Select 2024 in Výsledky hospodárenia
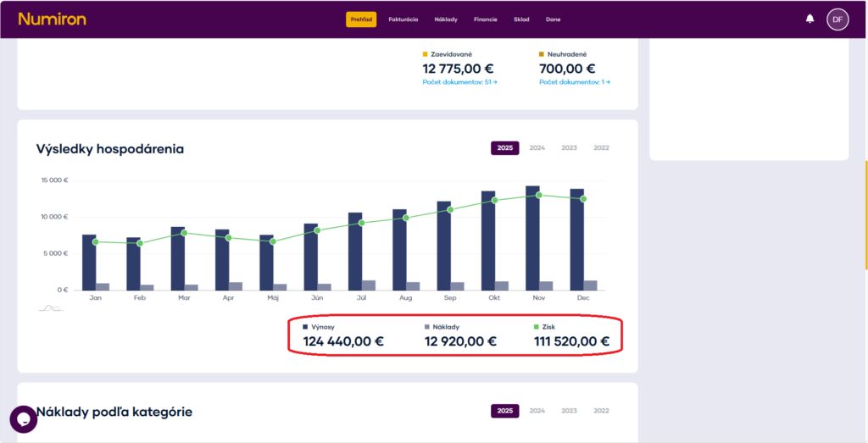Image resolution: width=868 pixels, height=443 pixels. click(537, 148)
